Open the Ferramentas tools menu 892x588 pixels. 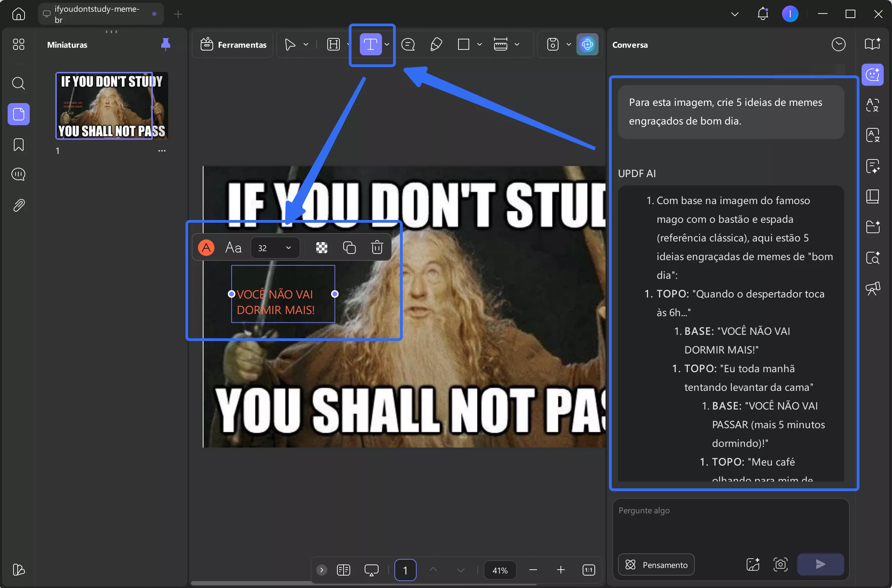click(x=233, y=45)
